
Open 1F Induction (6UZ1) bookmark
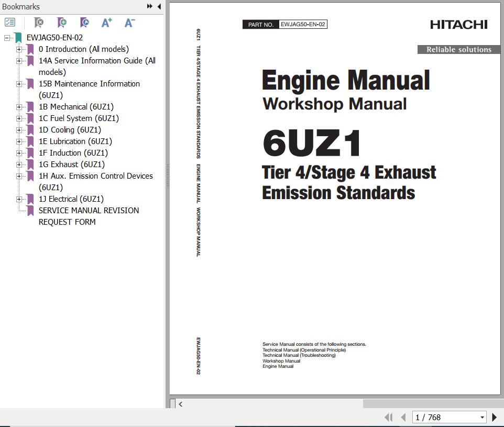click(x=73, y=153)
